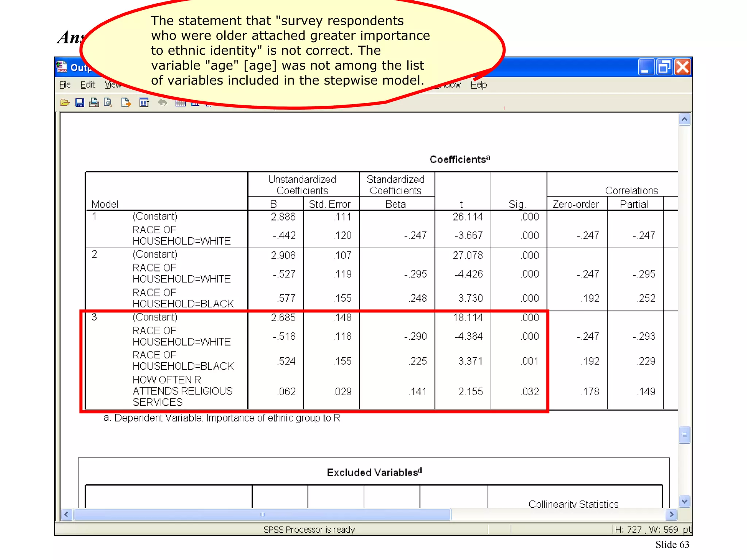Select the -4.384 t value cell
The image size is (747, 560).
(x=469, y=336)
